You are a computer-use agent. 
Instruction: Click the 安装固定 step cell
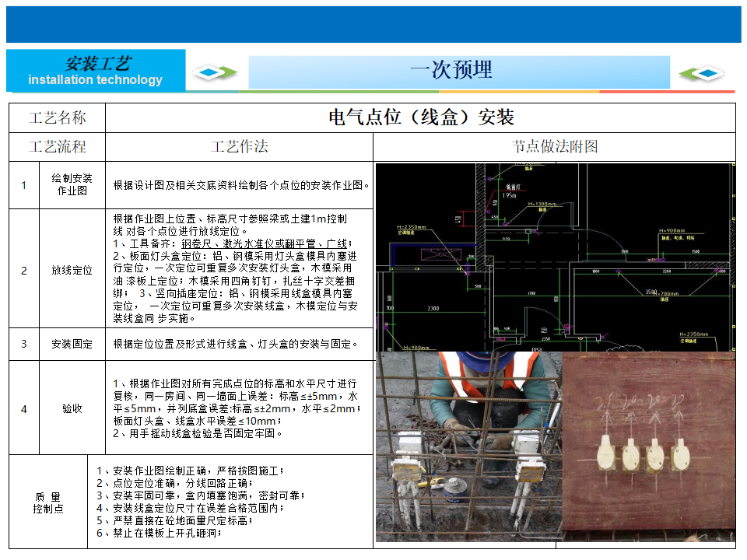[72, 344]
